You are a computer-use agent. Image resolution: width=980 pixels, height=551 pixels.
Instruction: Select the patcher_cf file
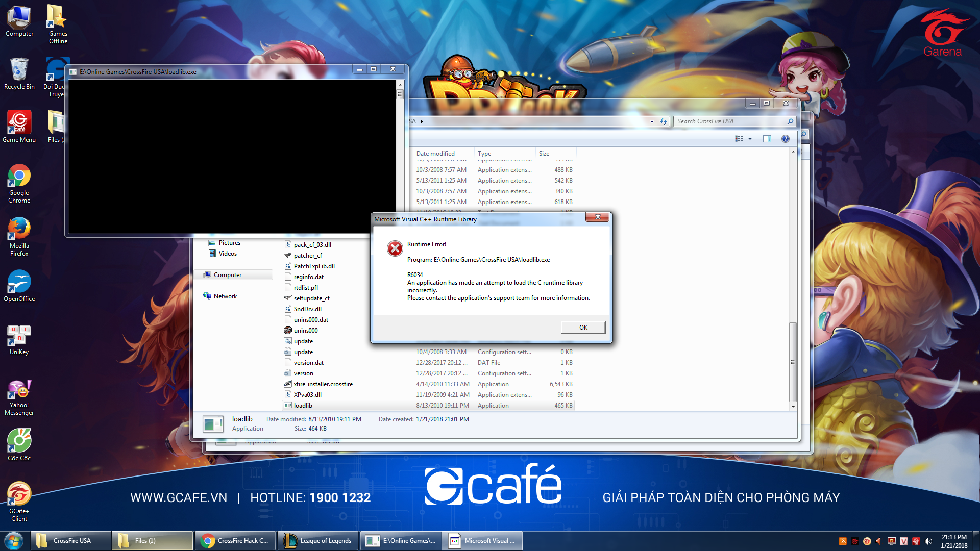[x=307, y=256]
